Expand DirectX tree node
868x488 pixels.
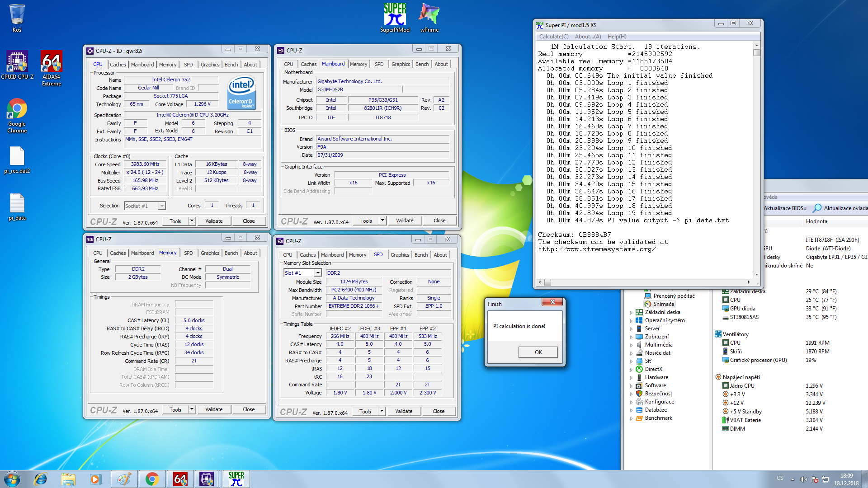point(631,369)
